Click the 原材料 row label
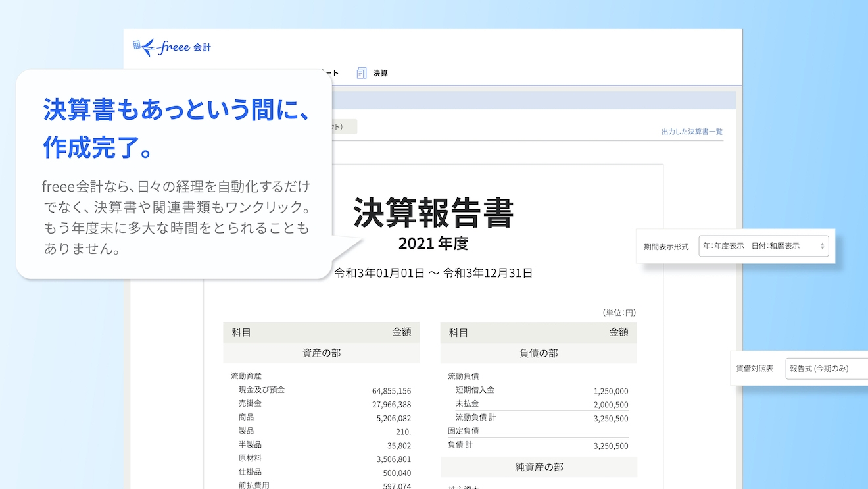The height and width of the screenshot is (489, 868). (x=250, y=459)
